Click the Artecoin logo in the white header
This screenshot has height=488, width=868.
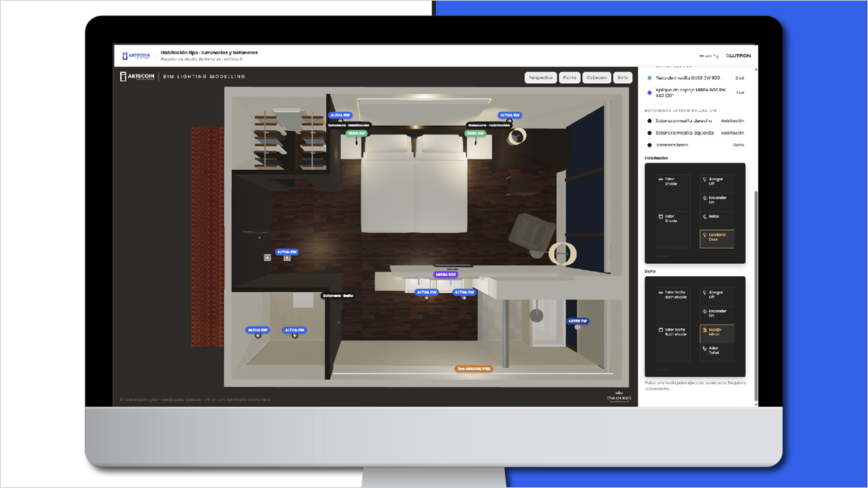[x=136, y=56]
